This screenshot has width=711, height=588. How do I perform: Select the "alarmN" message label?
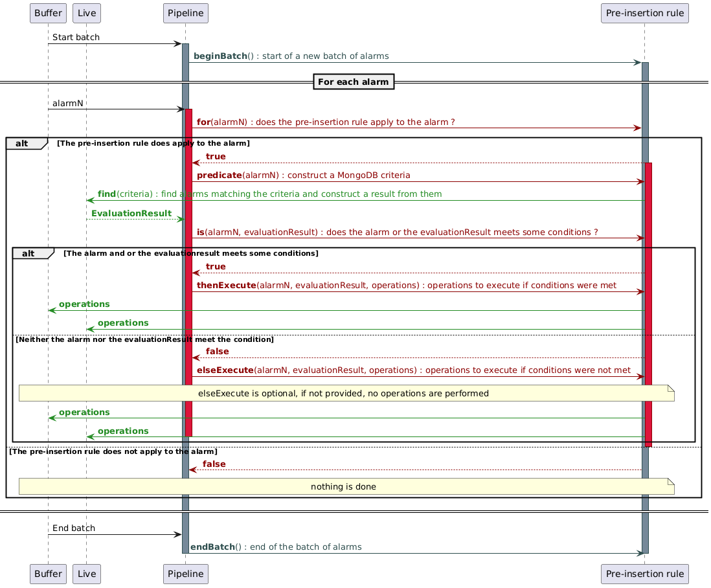tap(67, 104)
